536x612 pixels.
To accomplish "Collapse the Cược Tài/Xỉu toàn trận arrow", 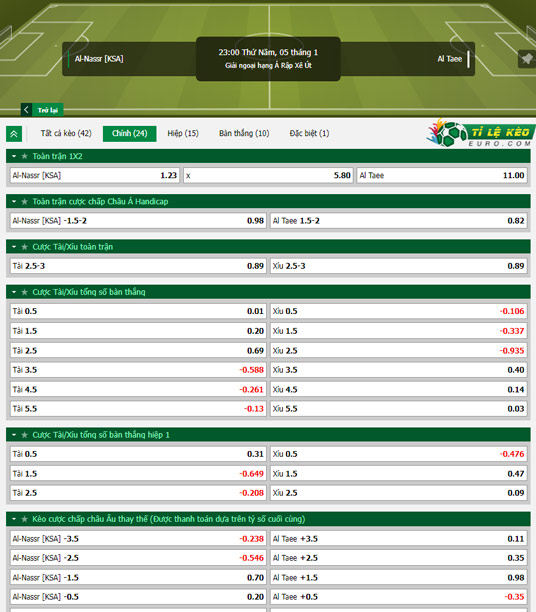I will pos(14,247).
